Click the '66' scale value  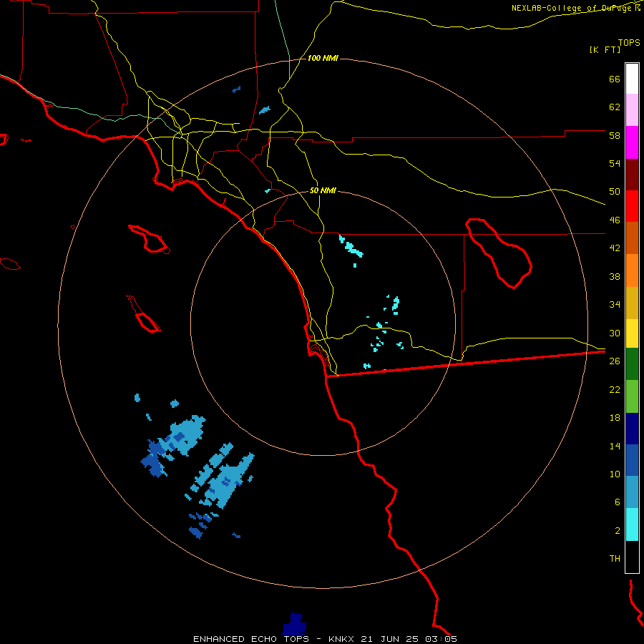[615, 79]
